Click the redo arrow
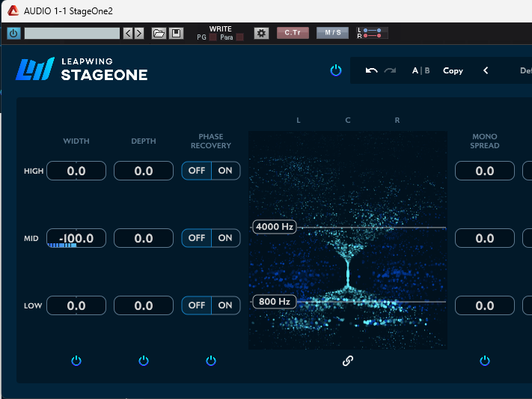This screenshot has width=532, height=399. tap(390, 70)
